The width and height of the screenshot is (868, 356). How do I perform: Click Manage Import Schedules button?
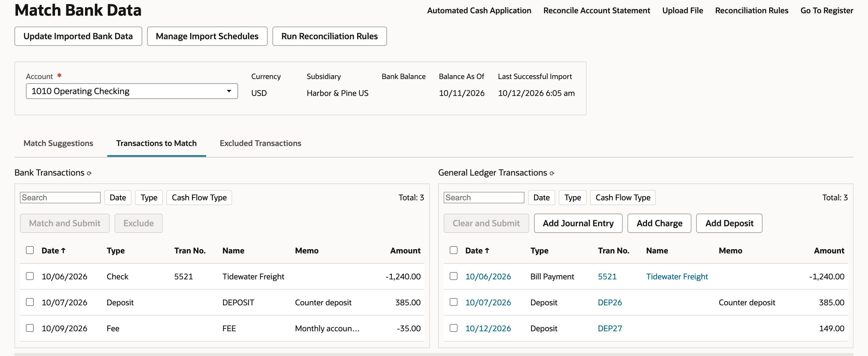(207, 36)
